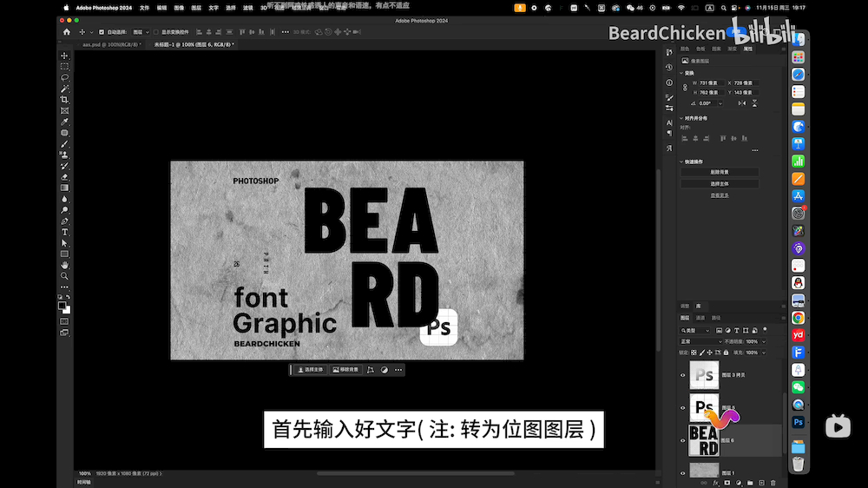Open the 文件 (File) menu
The width and height of the screenshot is (868, 488).
[144, 8]
